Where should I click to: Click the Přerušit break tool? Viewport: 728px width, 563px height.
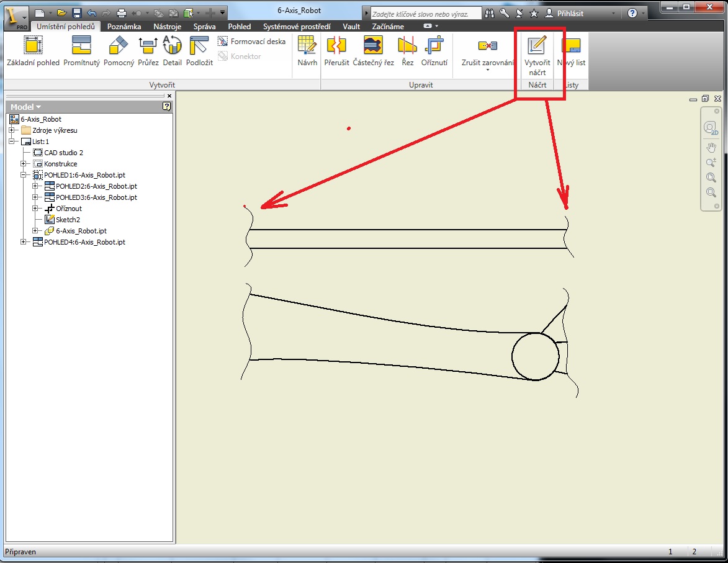coord(336,51)
